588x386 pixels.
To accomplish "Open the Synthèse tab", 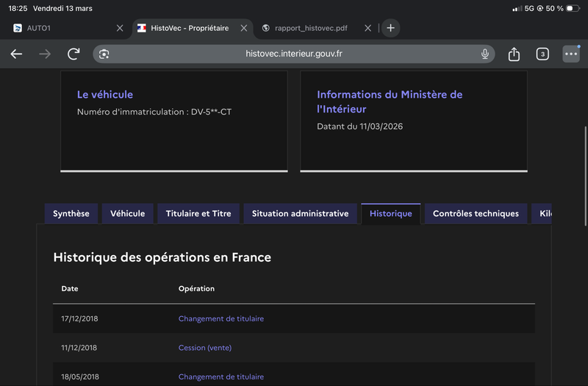I will [x=71, y=214].
